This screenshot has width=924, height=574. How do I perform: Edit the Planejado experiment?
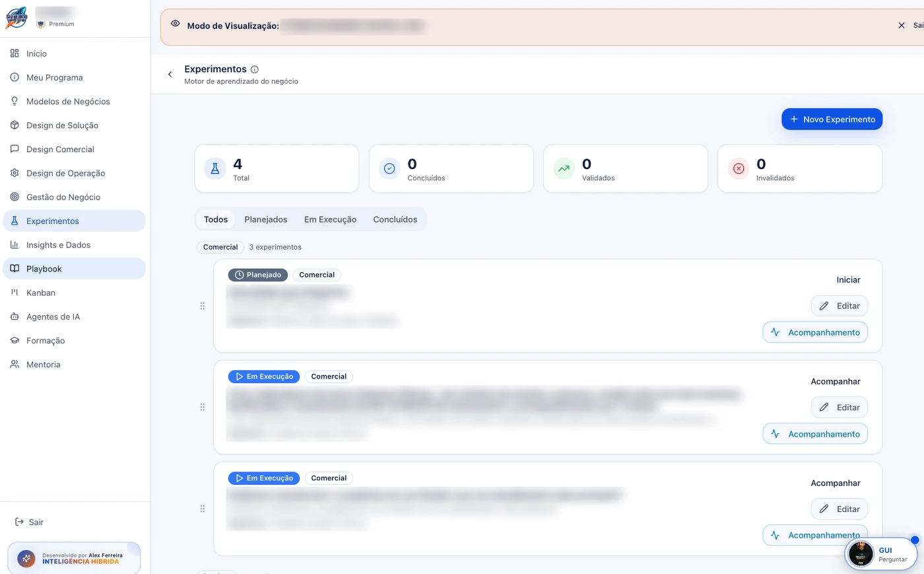pos(840,306)
